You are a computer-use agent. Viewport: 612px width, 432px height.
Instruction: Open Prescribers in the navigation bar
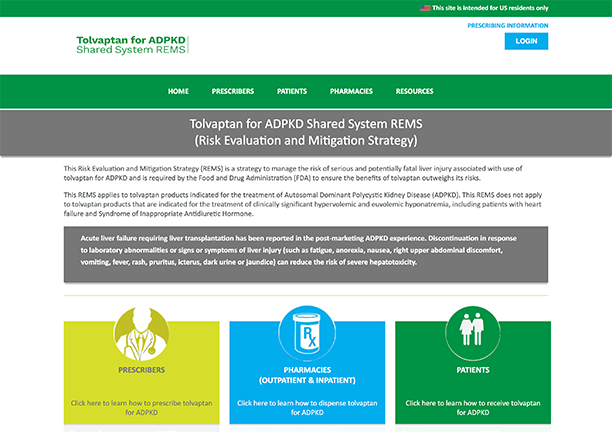(x=233, y=91)
